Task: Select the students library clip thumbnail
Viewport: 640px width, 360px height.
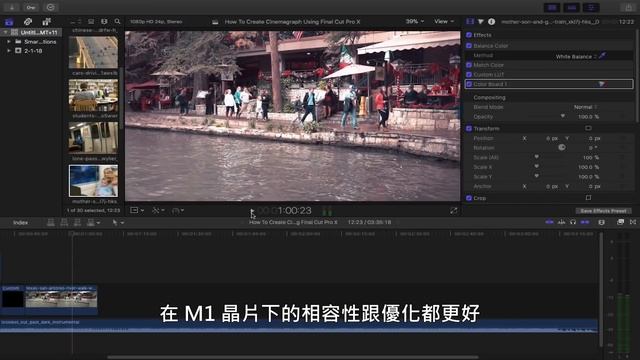Action: point(93,95)
